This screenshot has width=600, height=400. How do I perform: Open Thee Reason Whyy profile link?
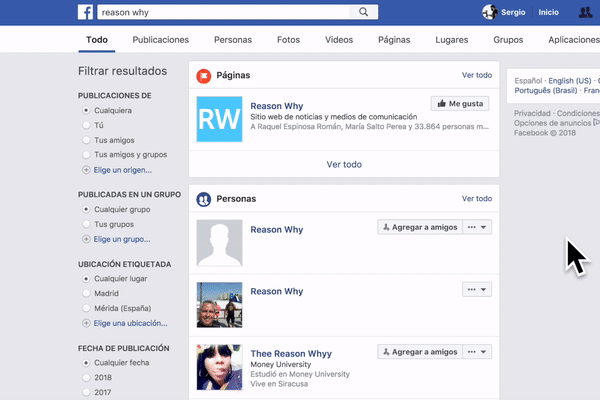pos(291,354)
